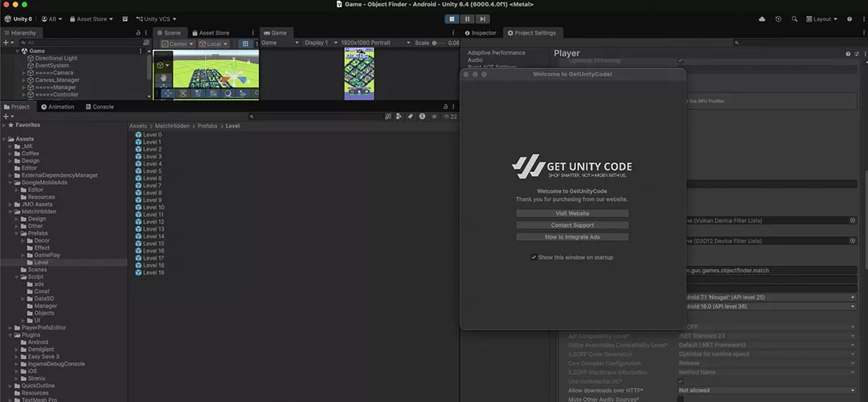The height and width of the screenshot is (402, 868).
Task: Click the Pause button in playback controls
Action: click(x=467, y=18)
